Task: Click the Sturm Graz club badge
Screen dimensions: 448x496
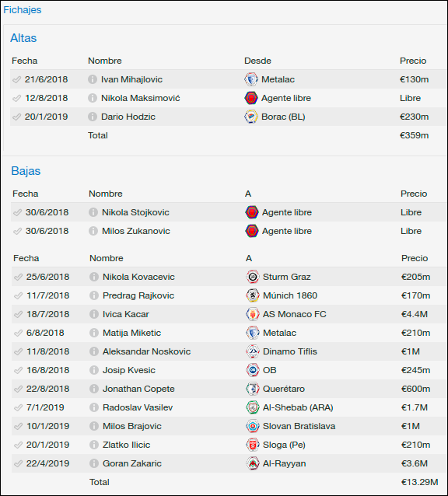Action: click(x=253, y=277)
